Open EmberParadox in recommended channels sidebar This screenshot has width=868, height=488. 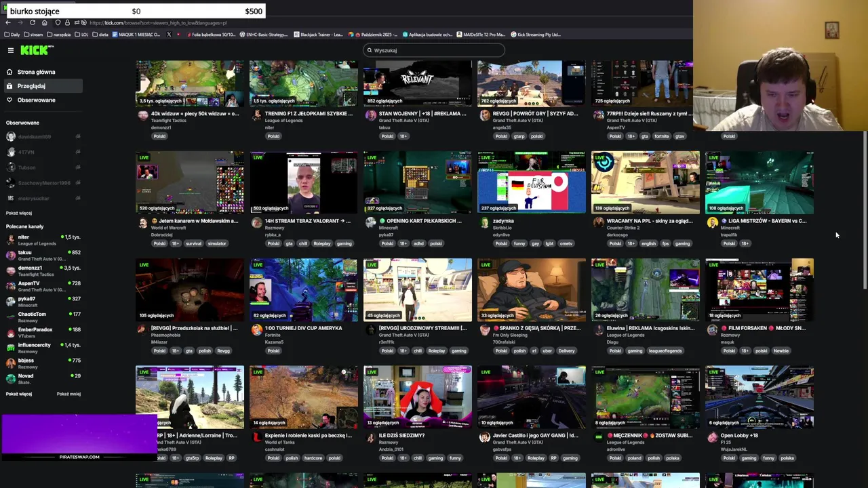point(43,332)
